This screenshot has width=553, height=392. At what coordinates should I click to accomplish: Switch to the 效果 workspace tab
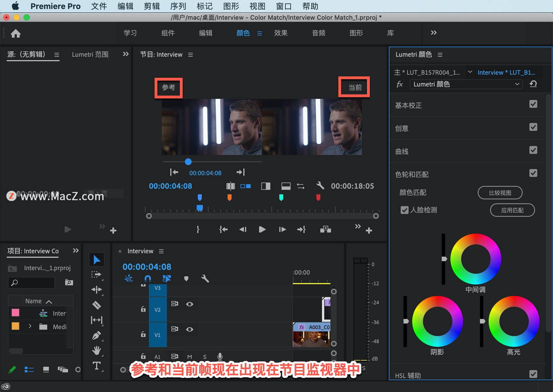pyautogui.click(x=281, y=33)
